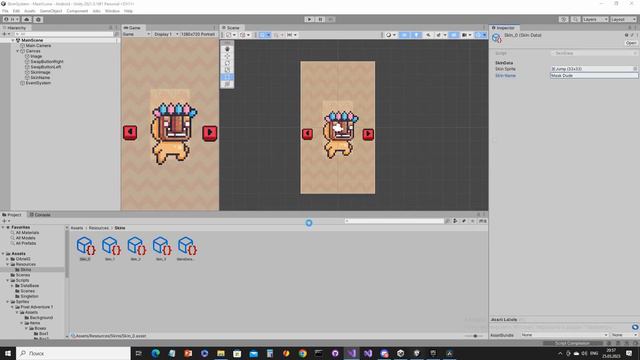
Task: Start Play mode with the Play button
Action: tap(309, 19)
